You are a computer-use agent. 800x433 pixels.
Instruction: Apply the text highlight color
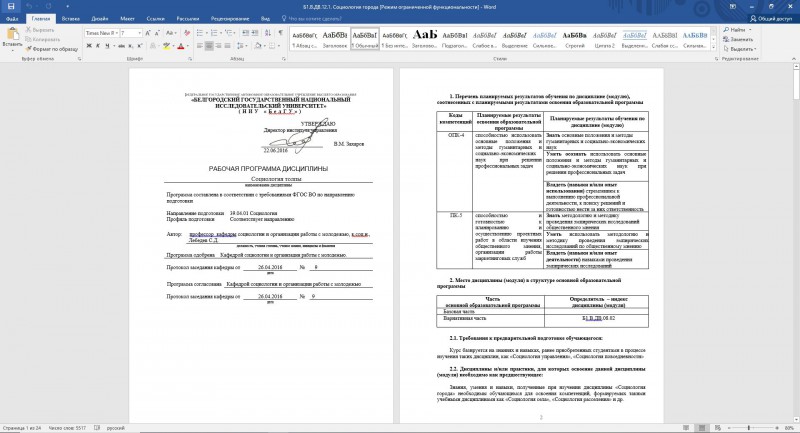166,46
